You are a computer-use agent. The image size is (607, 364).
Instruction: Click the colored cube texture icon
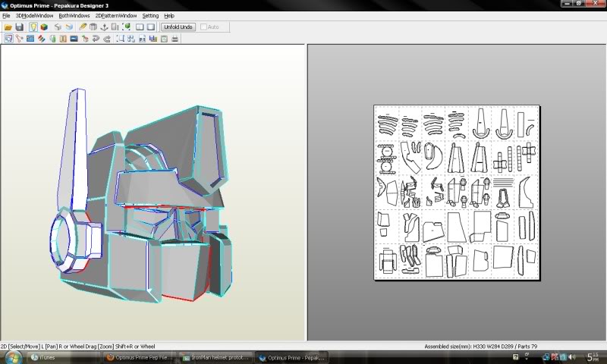44,27
